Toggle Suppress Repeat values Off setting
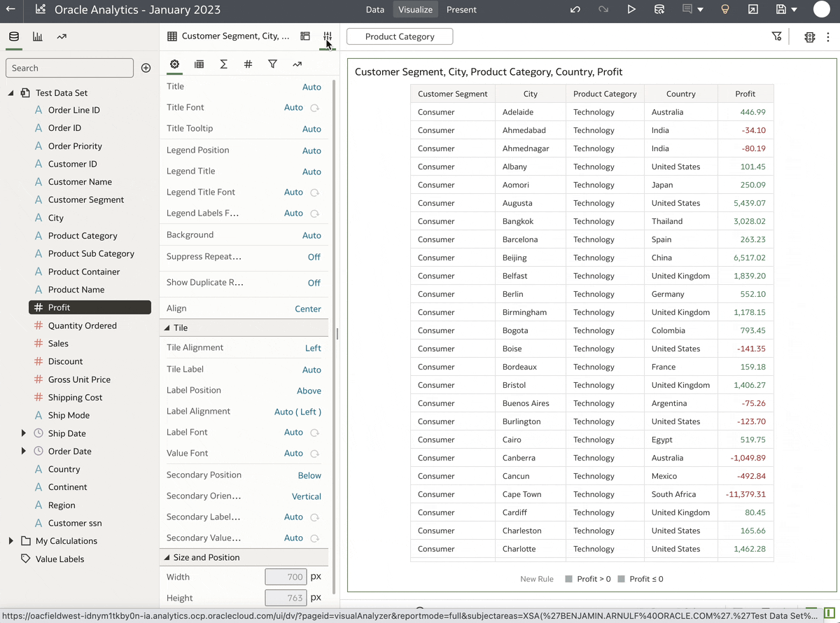 coord(314,257)
